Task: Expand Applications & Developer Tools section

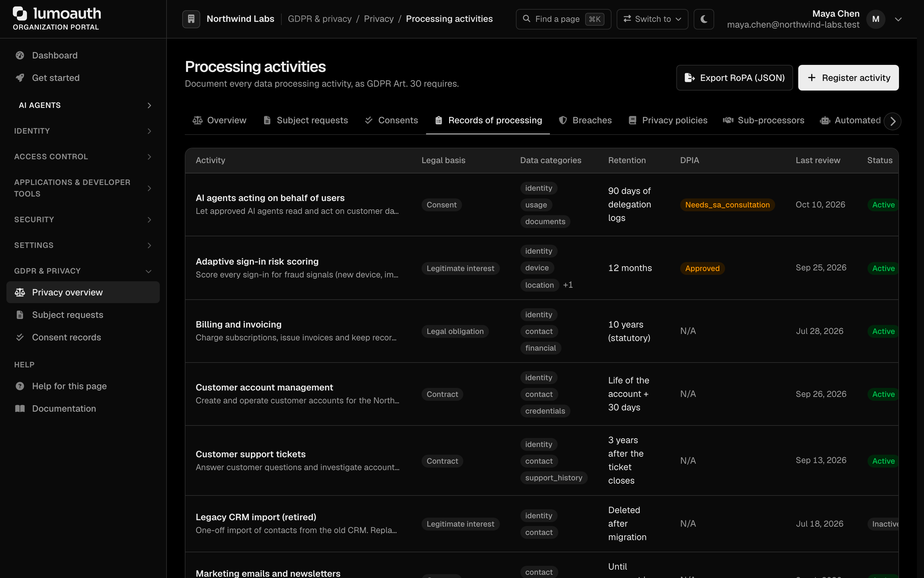Action: [x=83, y=188]
